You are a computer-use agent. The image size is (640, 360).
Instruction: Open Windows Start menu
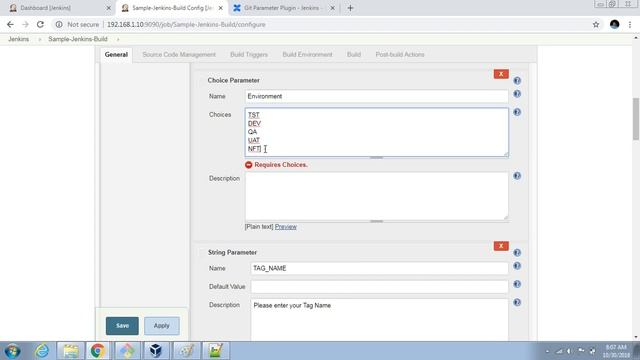[x=13, y=351]
